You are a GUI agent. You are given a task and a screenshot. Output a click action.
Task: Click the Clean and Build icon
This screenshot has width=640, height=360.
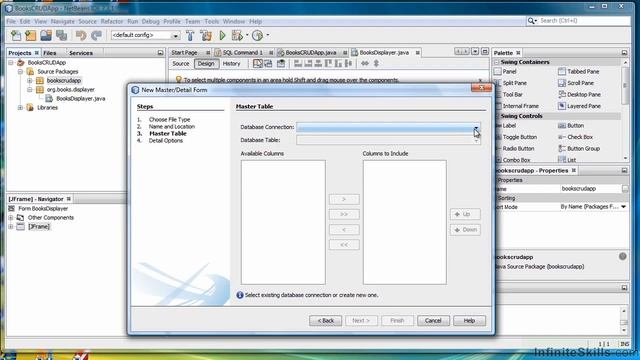click(206, 36)
